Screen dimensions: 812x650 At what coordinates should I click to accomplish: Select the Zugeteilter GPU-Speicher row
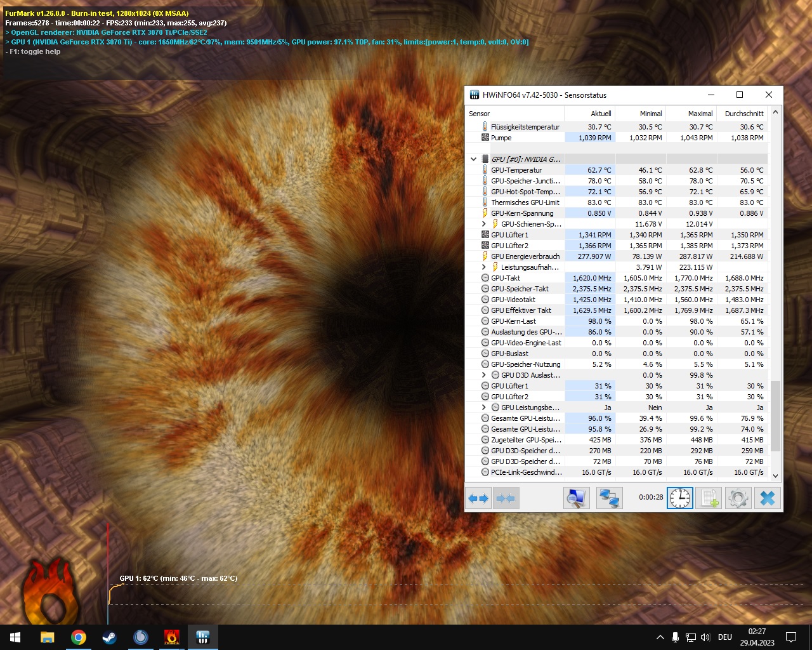pyautogui.click(x=617, y=439)
